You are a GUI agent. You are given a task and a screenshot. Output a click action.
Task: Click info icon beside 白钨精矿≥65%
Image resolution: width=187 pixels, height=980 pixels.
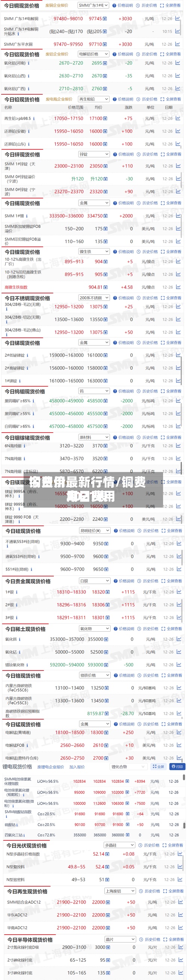click(x=33, y=426)
